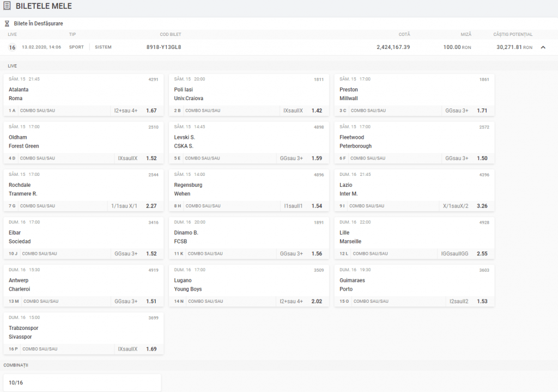Image resolution: width=558 pixels, height=392 pixels.
Task: Click the 16 selections count badge
Action: pyautogui.click(x=12, y=47)
